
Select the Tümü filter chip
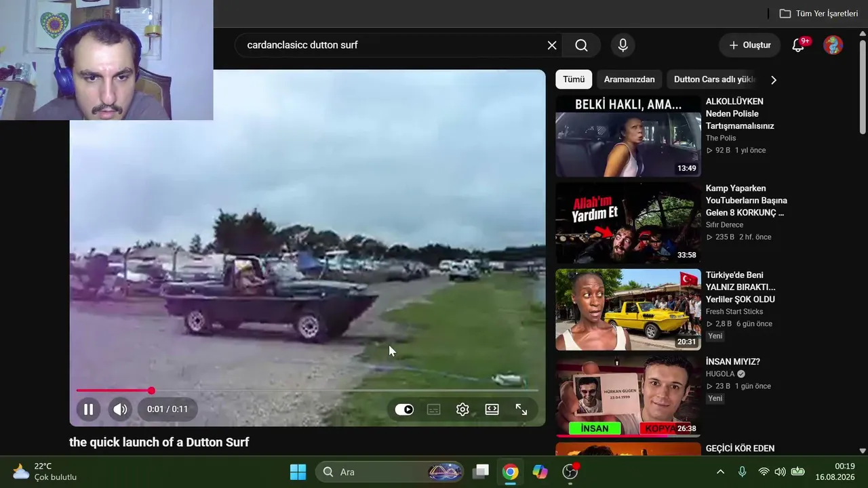(574, 79)
